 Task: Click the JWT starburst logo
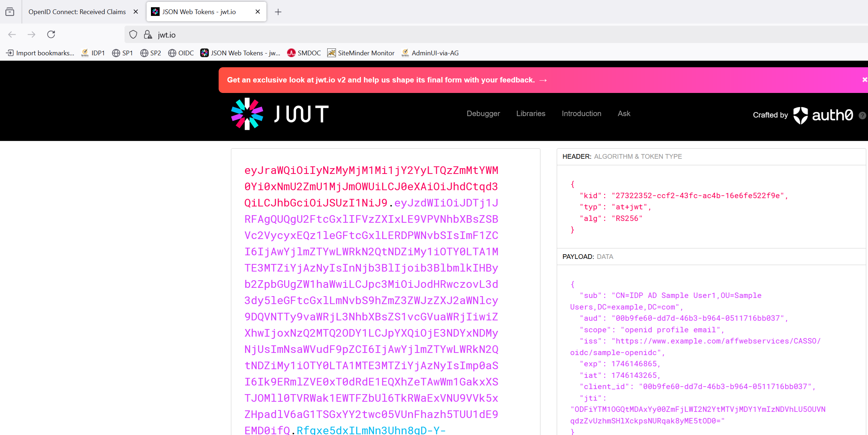tap(247, 114)
